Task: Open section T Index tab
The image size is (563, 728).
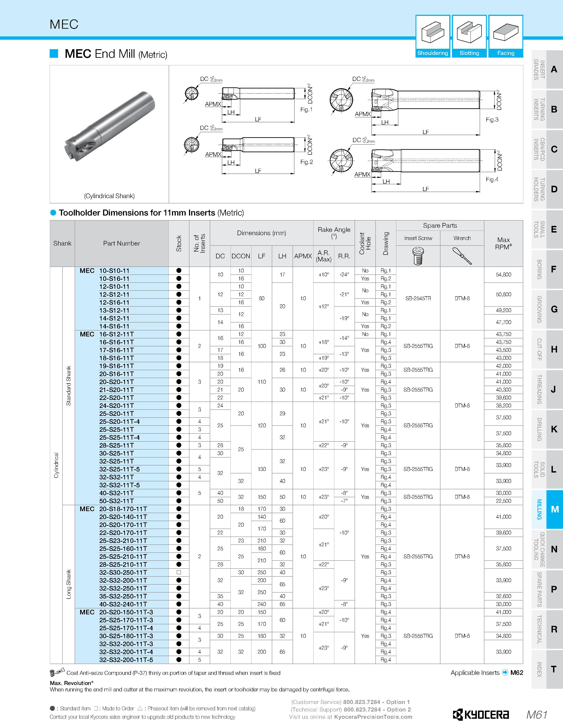Action: [x=547, y=669]
